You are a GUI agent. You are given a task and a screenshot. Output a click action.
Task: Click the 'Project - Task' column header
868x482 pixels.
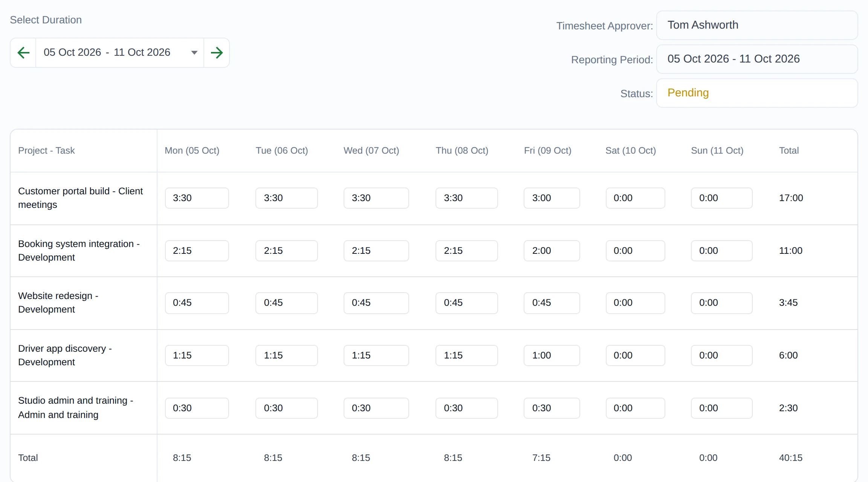46,151
